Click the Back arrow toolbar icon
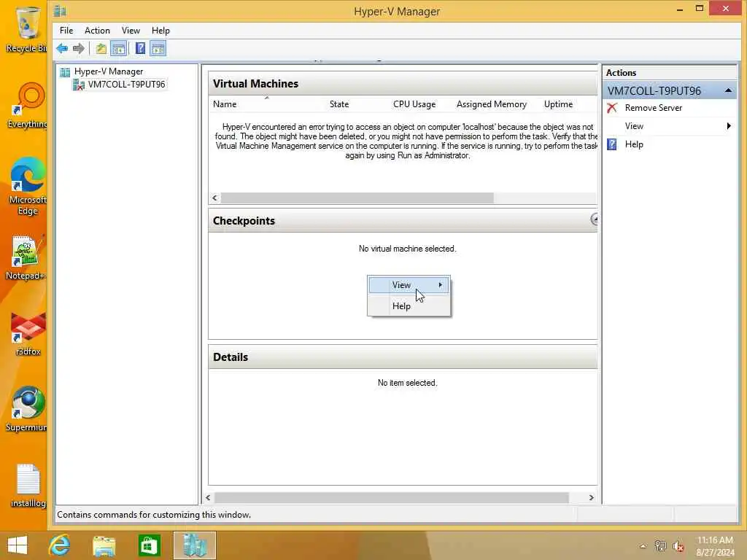The image size is (747, 560). click(62, 49)
